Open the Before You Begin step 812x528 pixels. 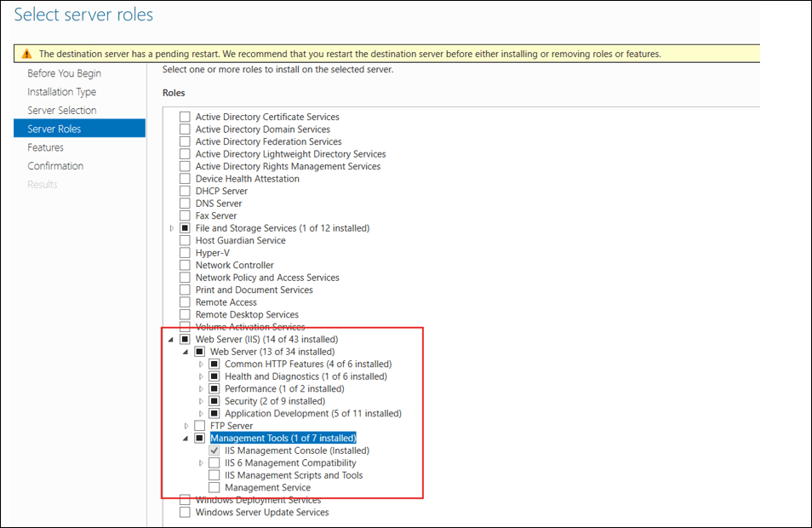(x=64, y=73)
